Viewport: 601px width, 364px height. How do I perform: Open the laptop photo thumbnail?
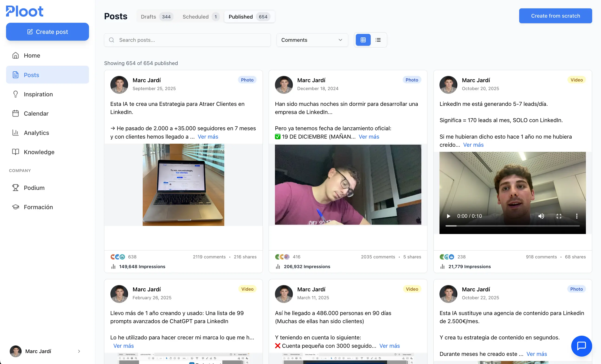183,185
